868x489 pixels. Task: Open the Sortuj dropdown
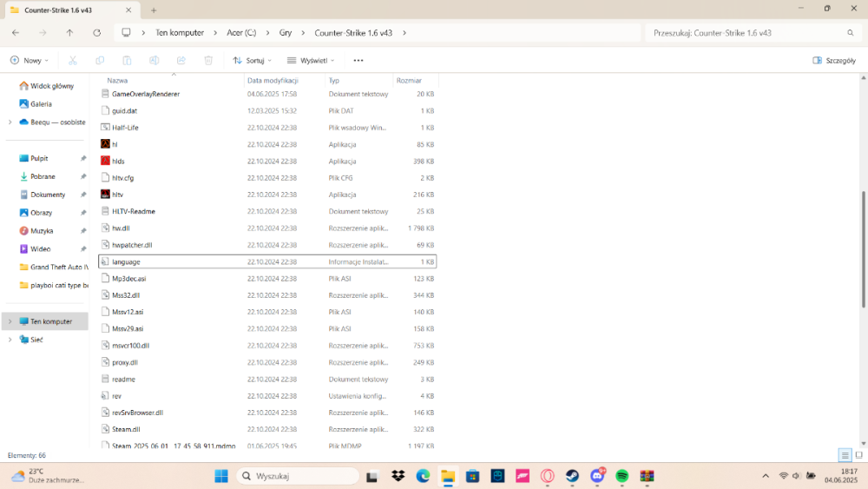[x=253, y=60]
